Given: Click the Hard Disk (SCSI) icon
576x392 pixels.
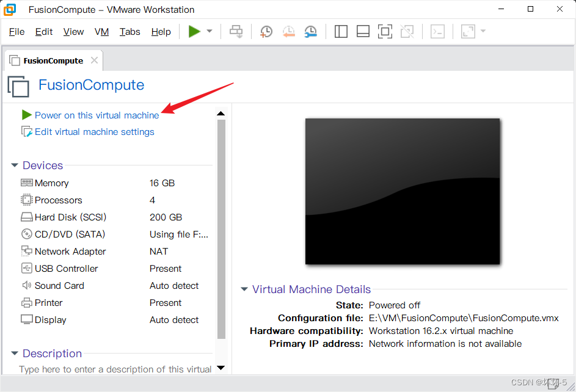Looking at the screenshot, I should [26, 217].
